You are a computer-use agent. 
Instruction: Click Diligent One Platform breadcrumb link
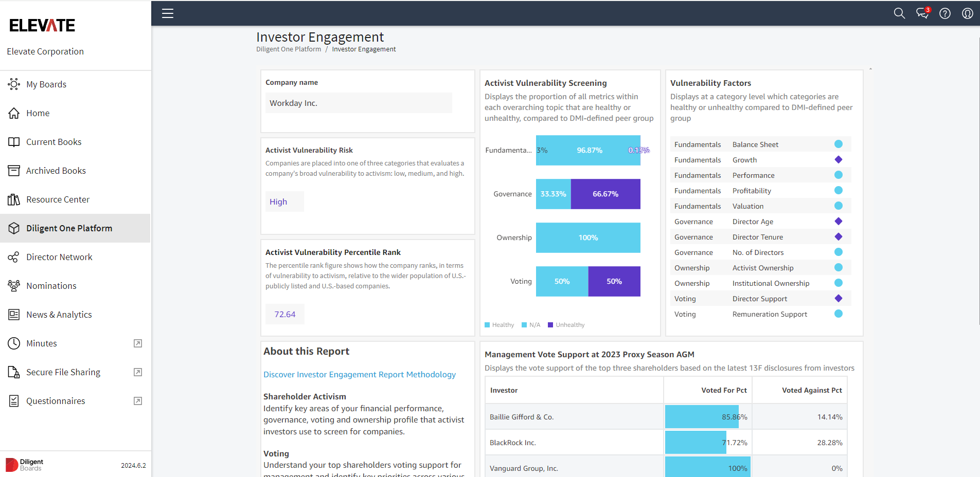pyautogui.click(x=289, y=49)
